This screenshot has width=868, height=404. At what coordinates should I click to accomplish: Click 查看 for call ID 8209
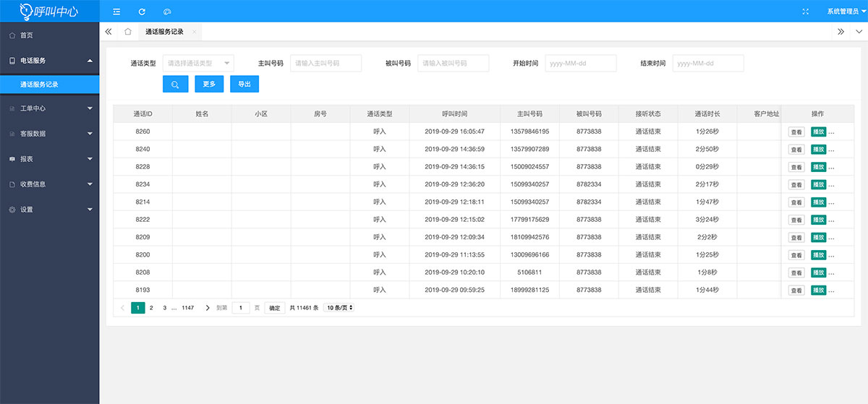point(796,238)
